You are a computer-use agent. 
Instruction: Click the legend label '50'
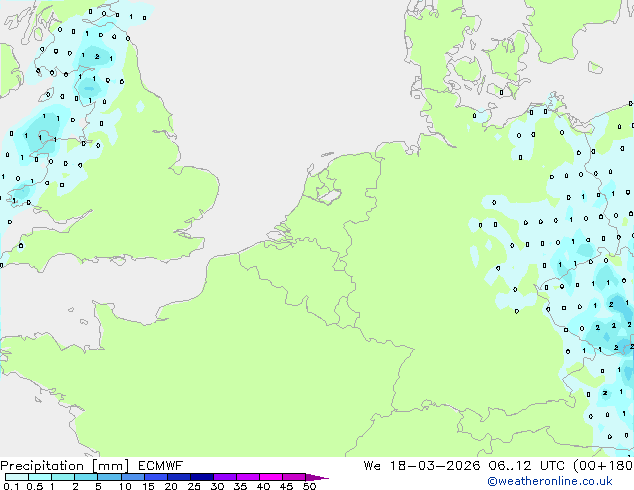[x=309, y=486]
